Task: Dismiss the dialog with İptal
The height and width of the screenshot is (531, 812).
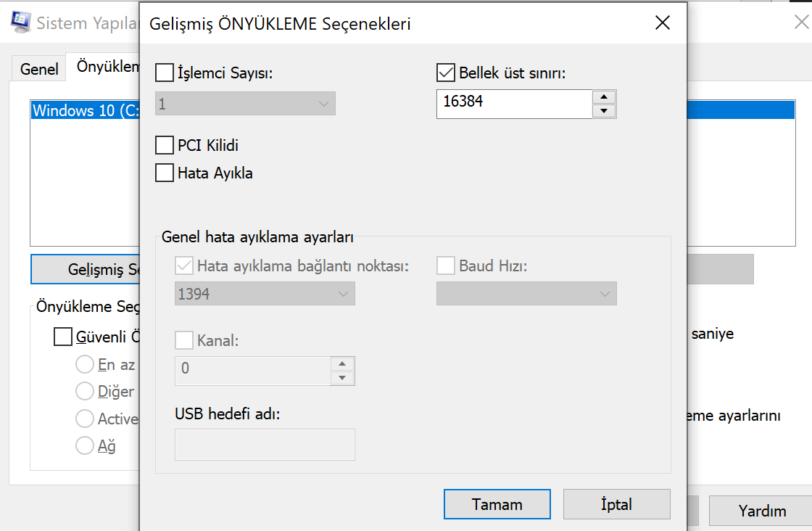Action: click(x=616, y=504)
